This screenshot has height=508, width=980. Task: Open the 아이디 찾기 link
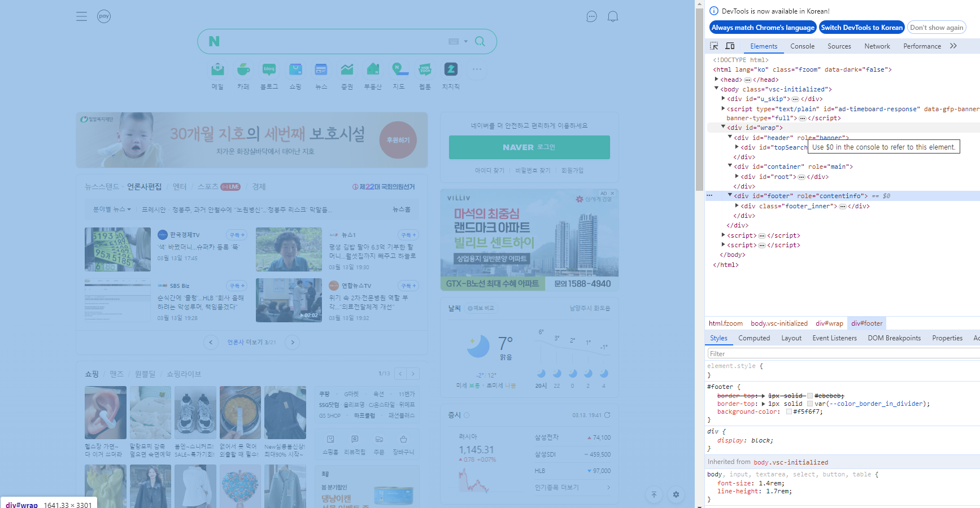tap(489, 170)
